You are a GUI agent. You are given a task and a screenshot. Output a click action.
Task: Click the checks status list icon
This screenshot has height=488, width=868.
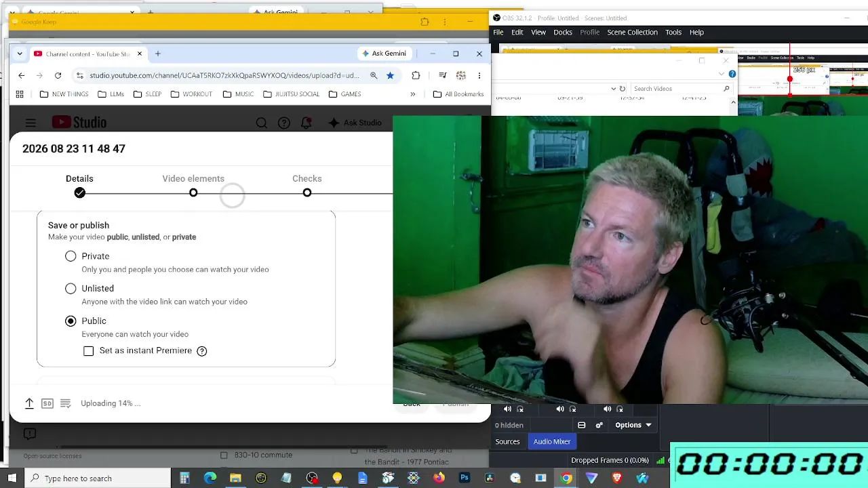click(66, 403)
